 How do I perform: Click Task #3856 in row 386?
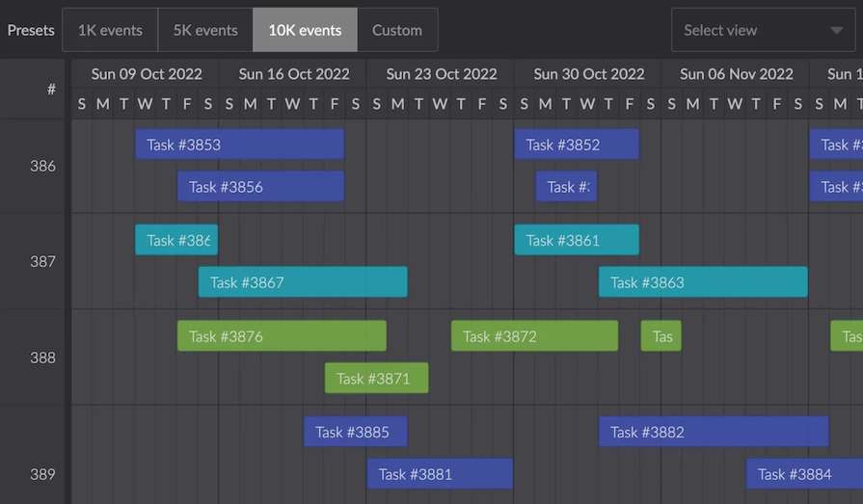click(x=260, y=187)
